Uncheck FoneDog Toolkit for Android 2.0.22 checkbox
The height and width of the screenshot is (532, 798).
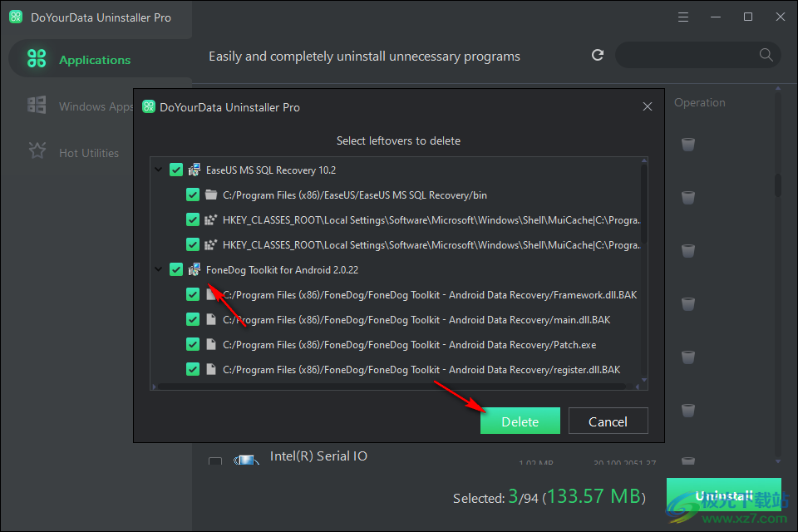tap(176, 269)
